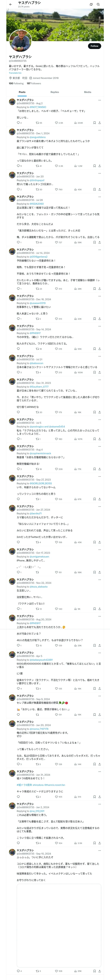Switch to the Replies tab

pyautogui.click(x=55, y=92)
